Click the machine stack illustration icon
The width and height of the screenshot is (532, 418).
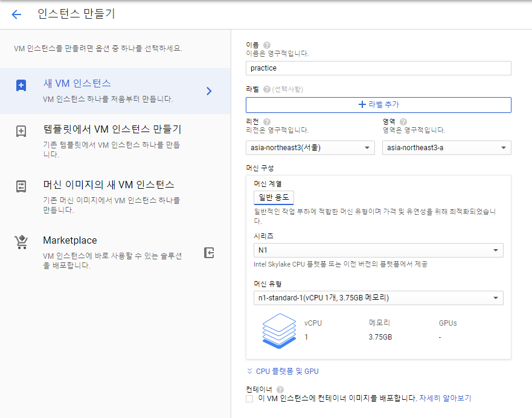tap(279, 331)
